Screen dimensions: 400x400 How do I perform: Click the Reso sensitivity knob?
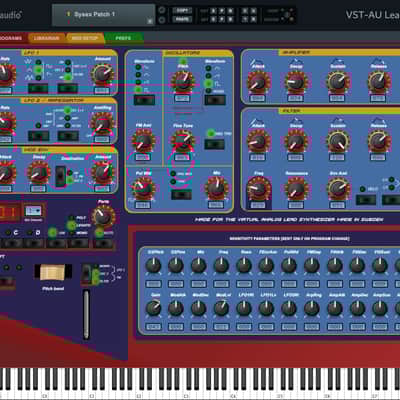(x=244, y=266)
